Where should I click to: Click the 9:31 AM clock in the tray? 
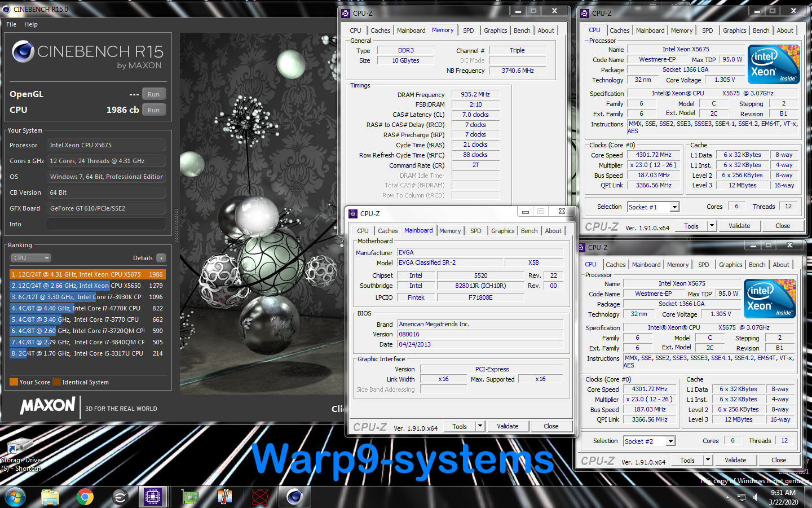click(x=783, y=493)
